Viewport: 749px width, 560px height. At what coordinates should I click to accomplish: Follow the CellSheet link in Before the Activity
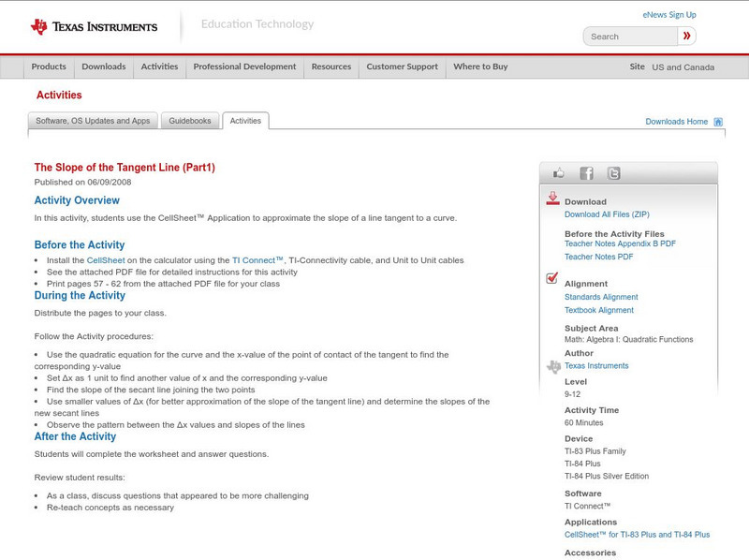click(x=106, y=260)
